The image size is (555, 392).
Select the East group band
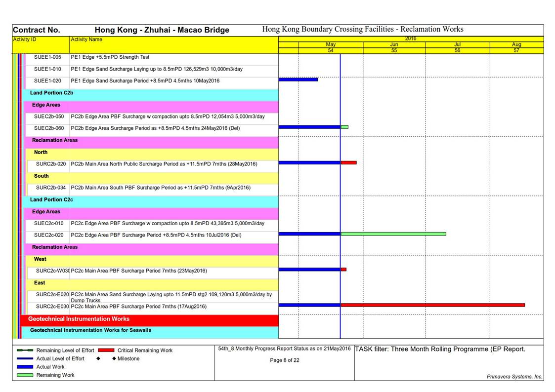click(x=153, y=284)
